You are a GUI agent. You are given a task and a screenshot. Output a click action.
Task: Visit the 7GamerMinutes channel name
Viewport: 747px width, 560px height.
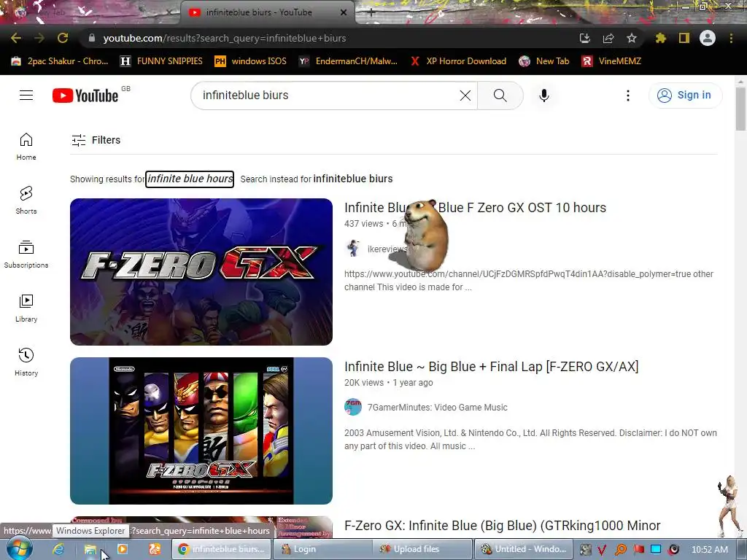click(x=438, y=408)
